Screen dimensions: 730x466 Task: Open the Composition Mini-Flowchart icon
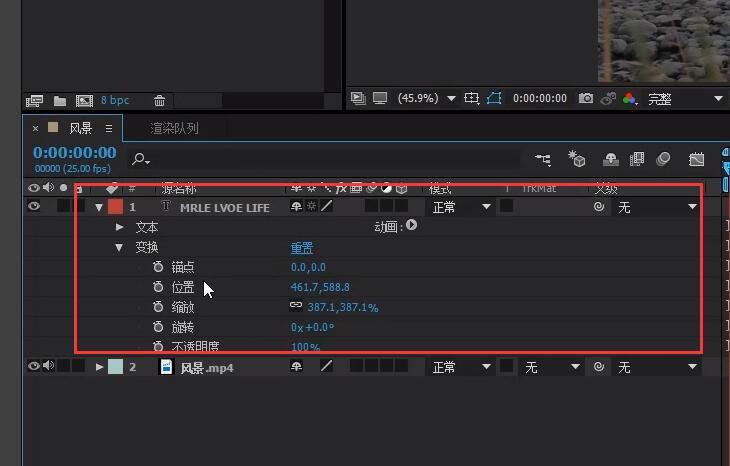[543, 160]
